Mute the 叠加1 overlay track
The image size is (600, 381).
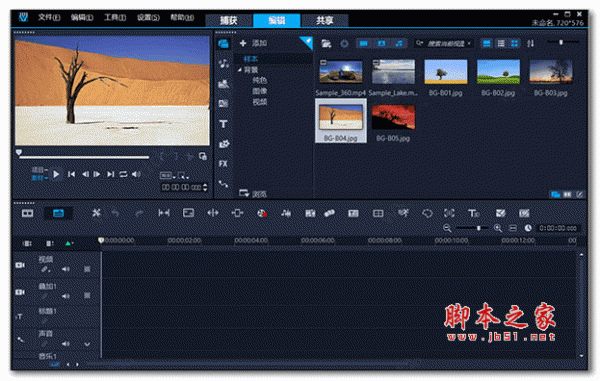point(66,296)
